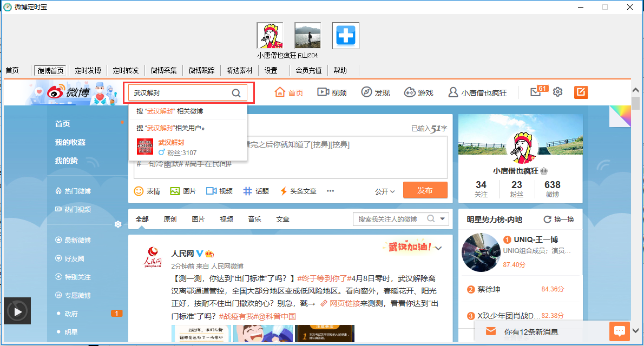The height and width of the screenshot is (346, 644).
Task: Open 搜"武汉解封"相关微博 suggestion
Action: pyautogui.click(x=170, y=111)
